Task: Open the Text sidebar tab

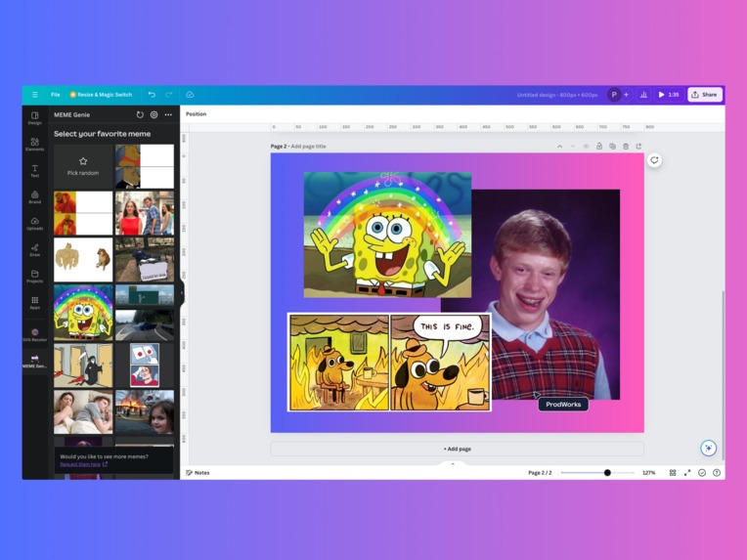Action: [35, 171]
